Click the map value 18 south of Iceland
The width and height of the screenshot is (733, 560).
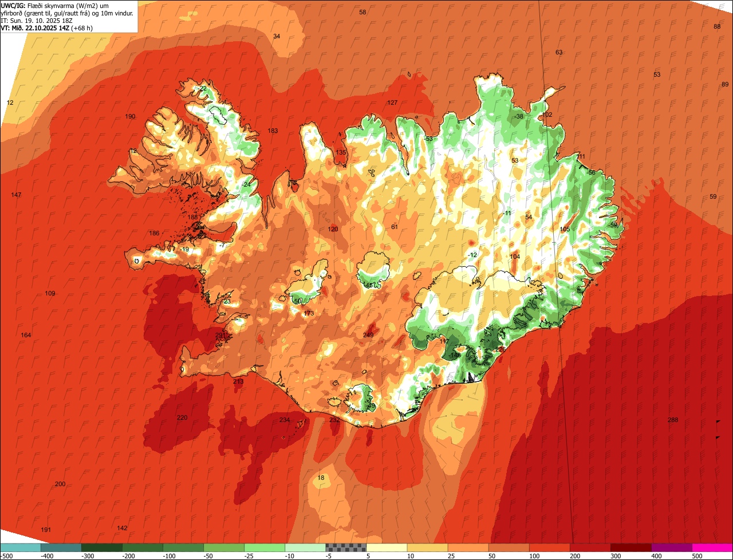[x=321, y=478]
